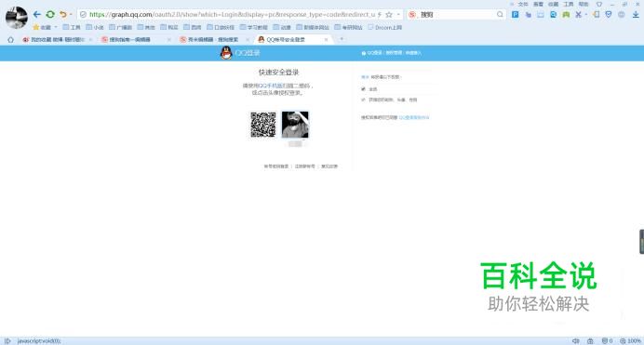The height and width of the screenshot is (345, 644).
Task: Click the page note extension icon
Action: [597, 14]
